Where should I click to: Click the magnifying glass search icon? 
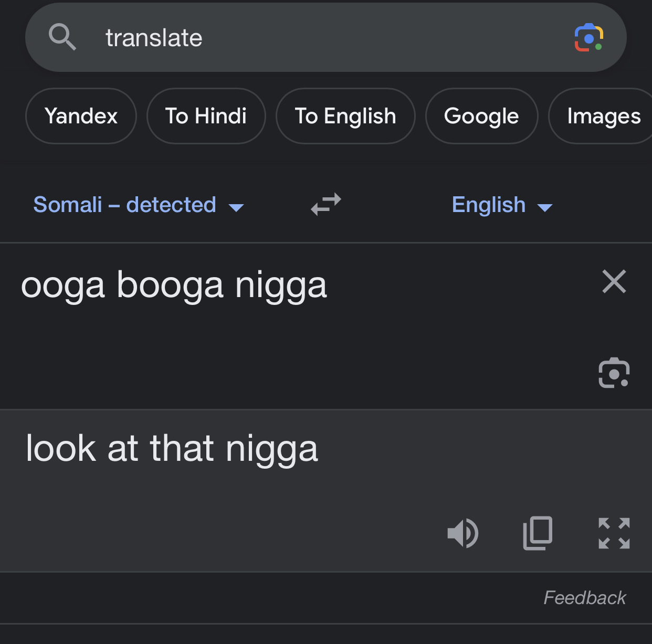(62, 37)
